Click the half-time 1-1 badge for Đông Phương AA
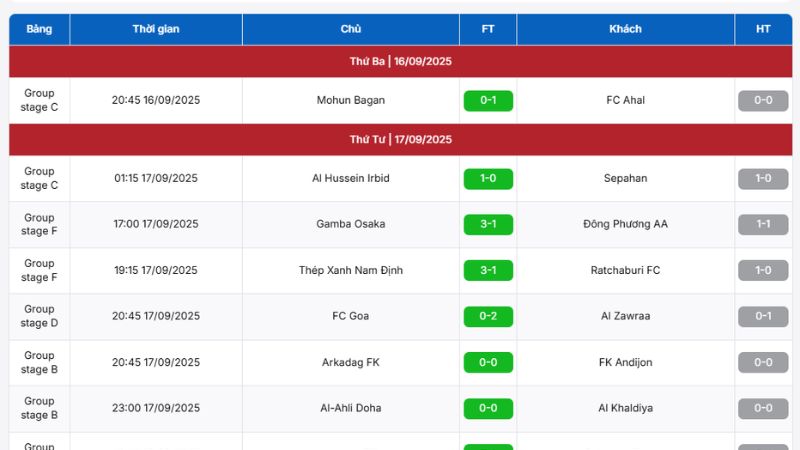The width and height of the screenshot is (800, 450). (x=763, y=224)
